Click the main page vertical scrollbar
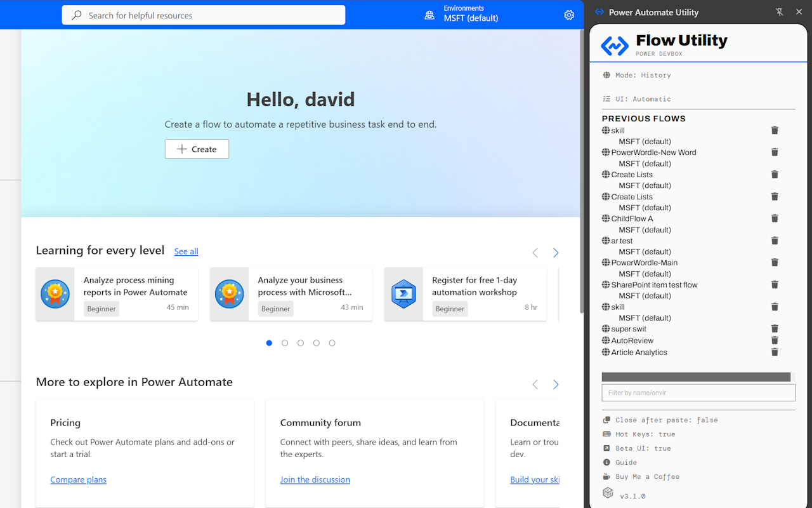The height and width of the screenshot is (508, 812). pos(582,171)
